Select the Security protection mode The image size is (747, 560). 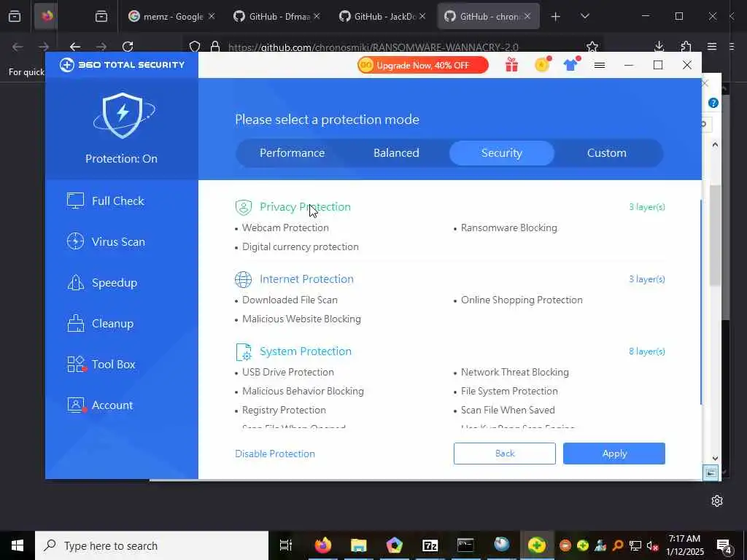(x=502, y=153)
